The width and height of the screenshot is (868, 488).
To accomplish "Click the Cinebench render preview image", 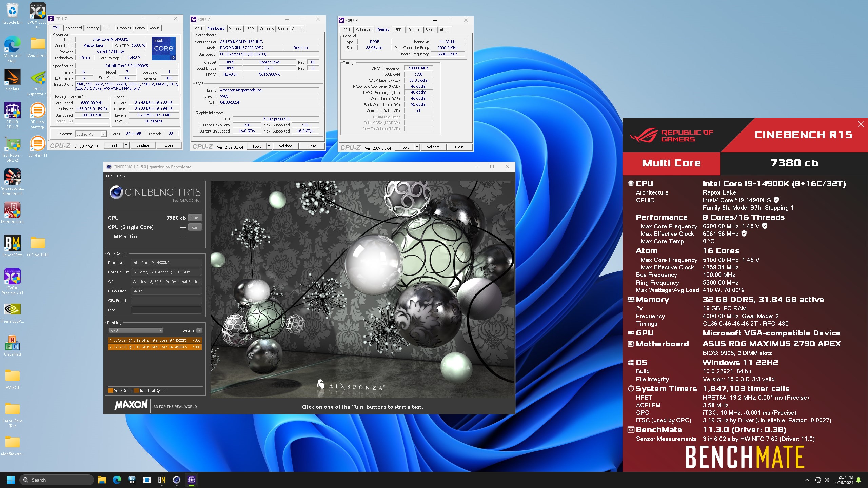I will pyautogui.click(x=362, y=289).
